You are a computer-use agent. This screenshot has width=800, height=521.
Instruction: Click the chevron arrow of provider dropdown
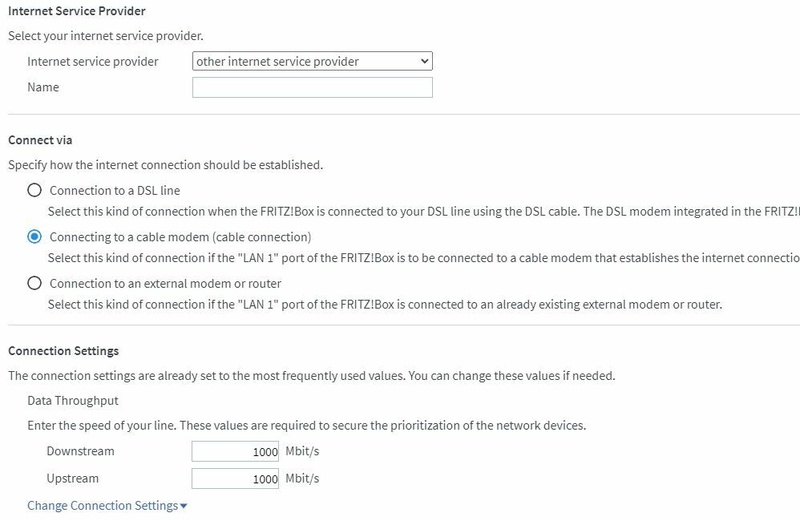tap(425, 62)
